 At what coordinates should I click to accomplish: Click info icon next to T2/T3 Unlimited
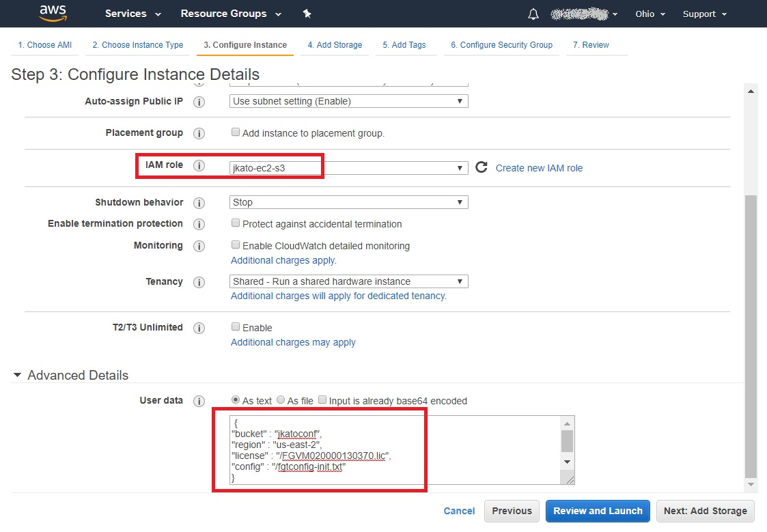pos(199,328)
